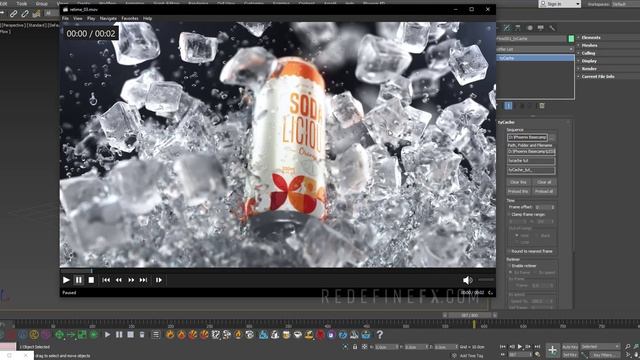The image size is (640, 360).
Task: Click the Preload this button
Action: (518, 191)
